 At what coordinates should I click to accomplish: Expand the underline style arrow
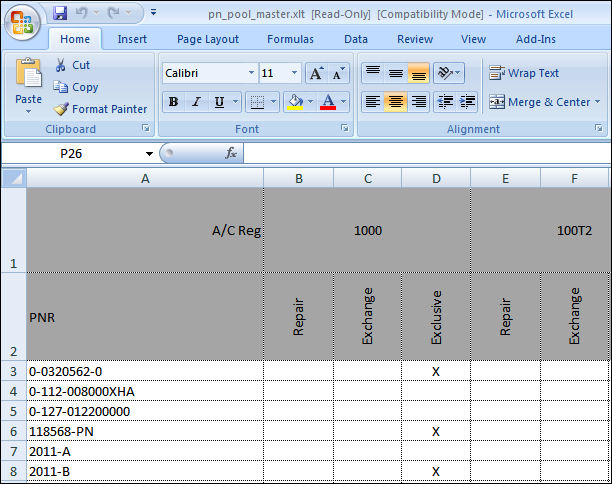point(235,102)
